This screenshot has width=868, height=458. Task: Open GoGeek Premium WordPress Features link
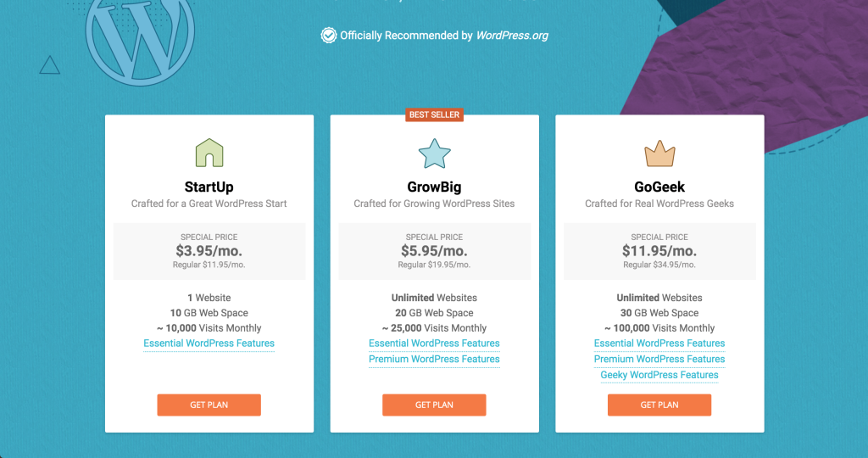pos(659,359)
